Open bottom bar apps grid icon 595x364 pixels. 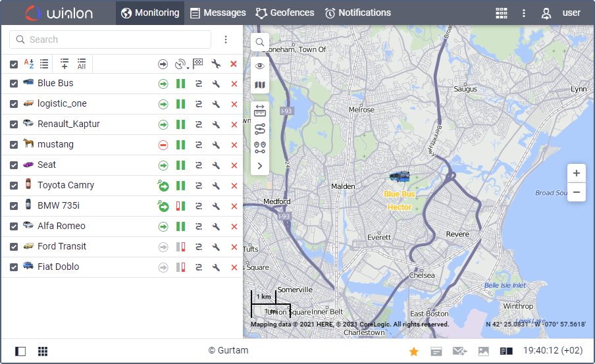[43, 351]
